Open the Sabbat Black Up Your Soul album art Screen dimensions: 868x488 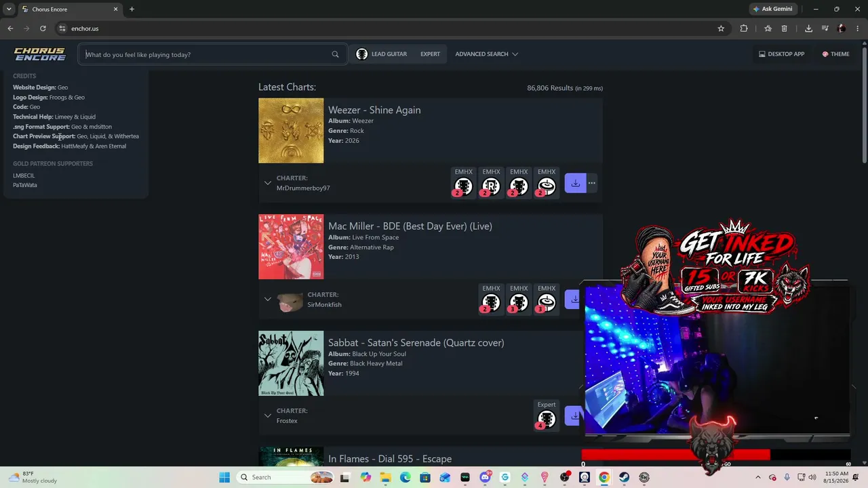(x=291, y=363)
